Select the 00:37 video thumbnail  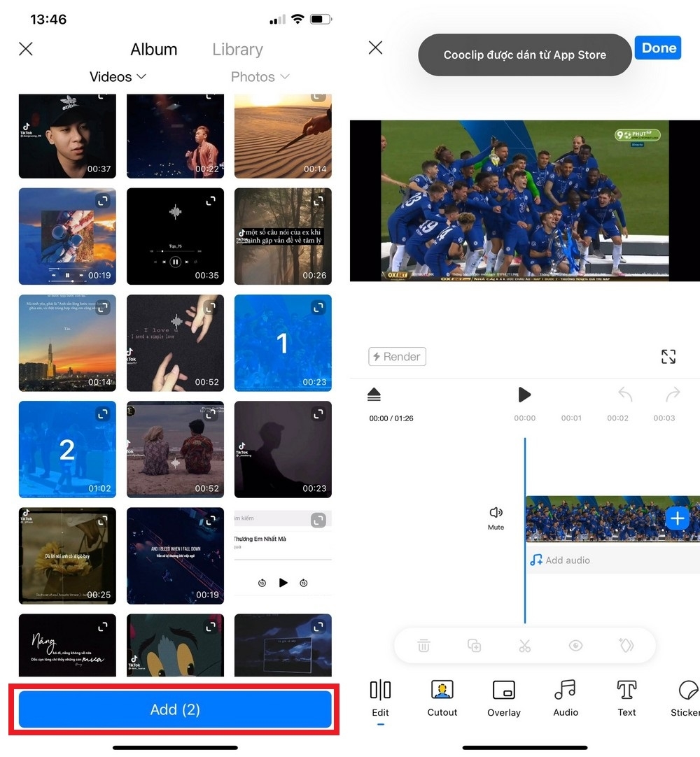[67, 136]
